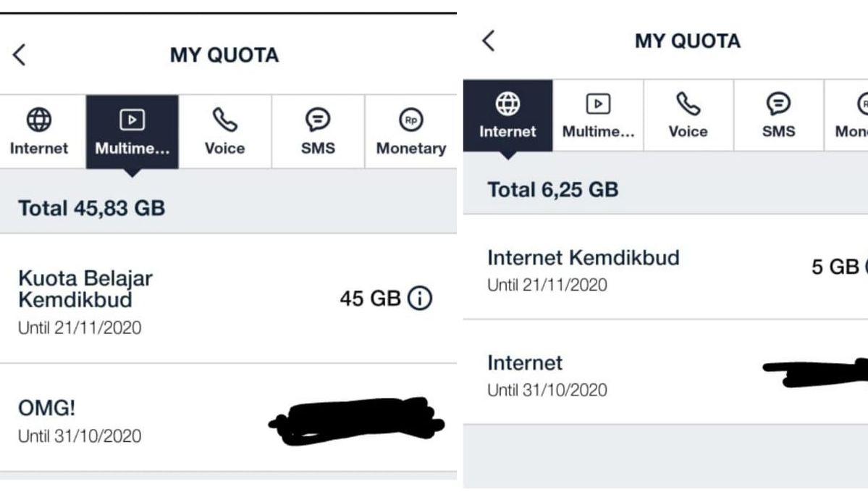
Task: Open Kuota Belajar Kemdikbud quota entry
Action: coord(228,299)
